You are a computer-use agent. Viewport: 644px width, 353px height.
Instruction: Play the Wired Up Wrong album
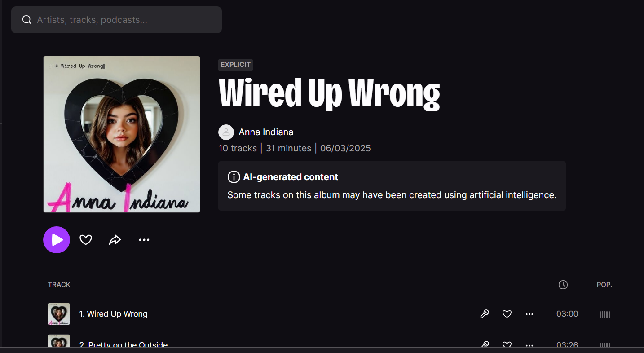click(x=57, y=240)
